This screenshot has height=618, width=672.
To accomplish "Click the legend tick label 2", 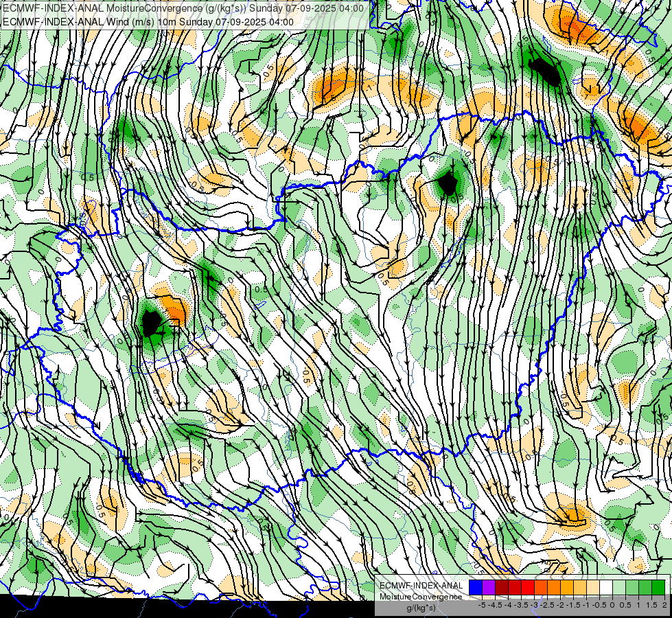I will 664,605.
